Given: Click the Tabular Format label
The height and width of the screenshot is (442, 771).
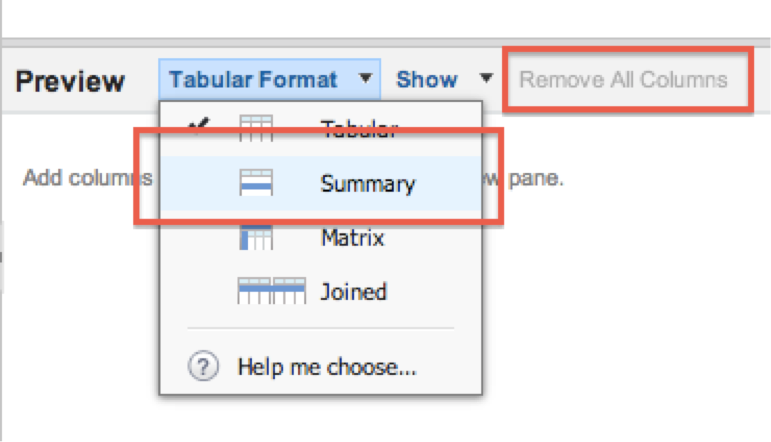Looking at the screenshot, I should point(253,79).
